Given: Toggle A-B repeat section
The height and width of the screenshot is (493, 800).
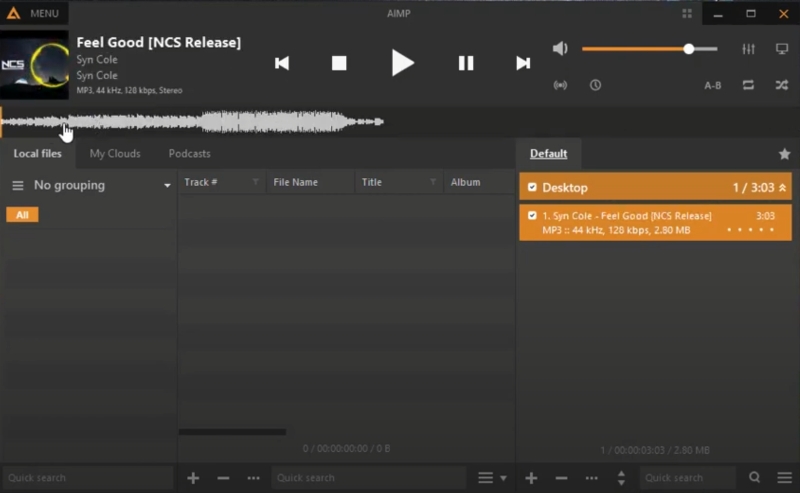Looking at the screenshot, I should coord(713,85).
